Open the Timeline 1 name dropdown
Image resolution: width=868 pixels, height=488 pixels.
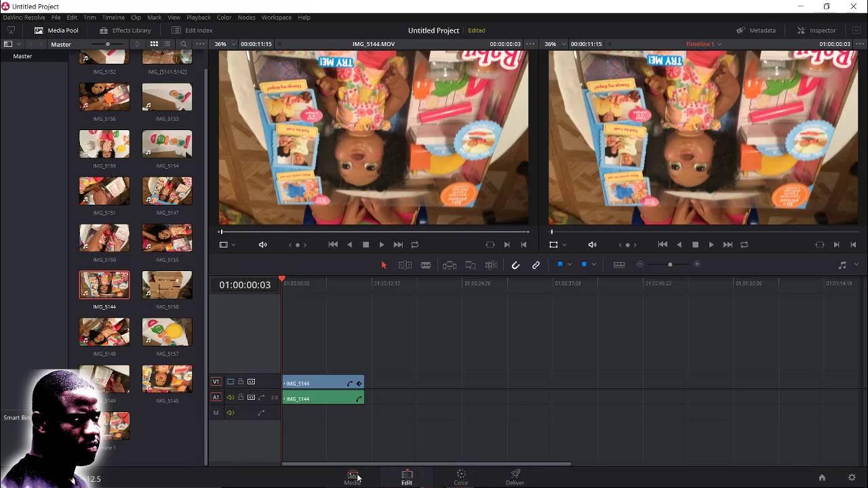pyautogui.click(x=703, y=44)
